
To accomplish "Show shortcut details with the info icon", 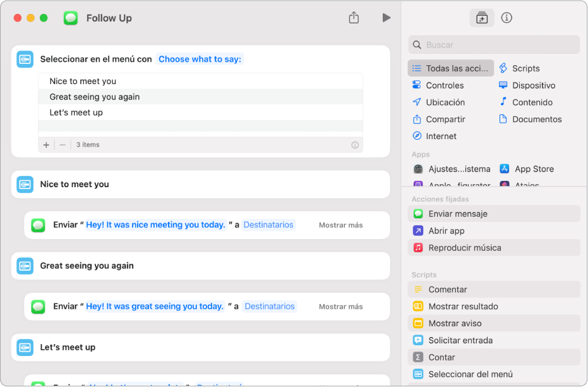I will pos(507,18).
